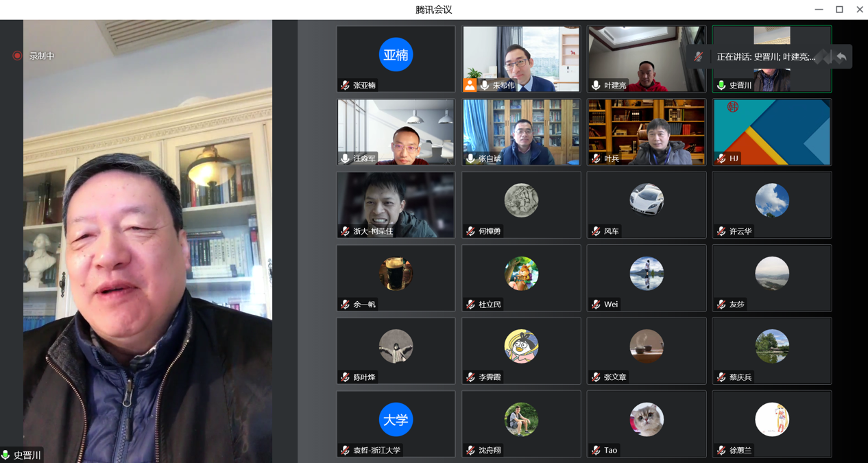Click the orange host badge beside 朱希伟
Viewport: 868px width, 463px height.
pyautogui.click(x=470, y=85)
